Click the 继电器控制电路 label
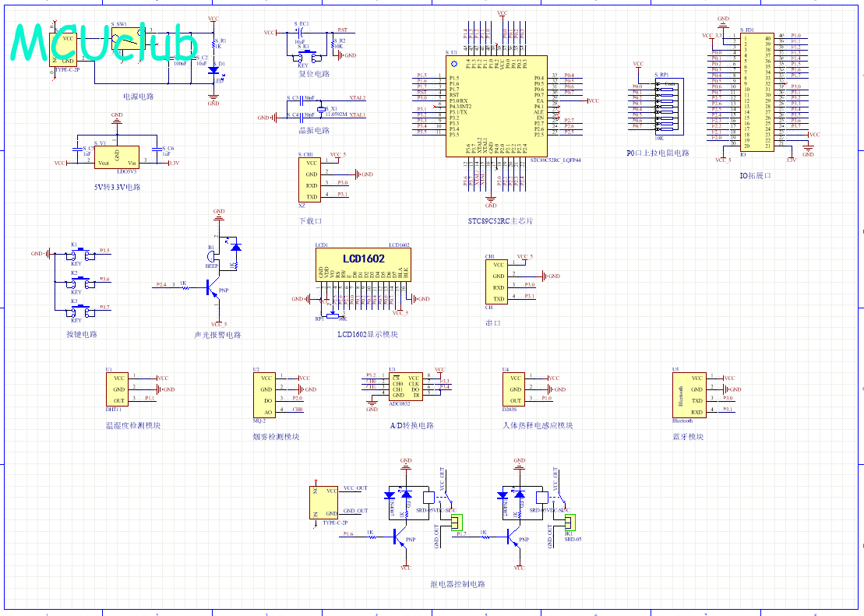 pos(458,584)
